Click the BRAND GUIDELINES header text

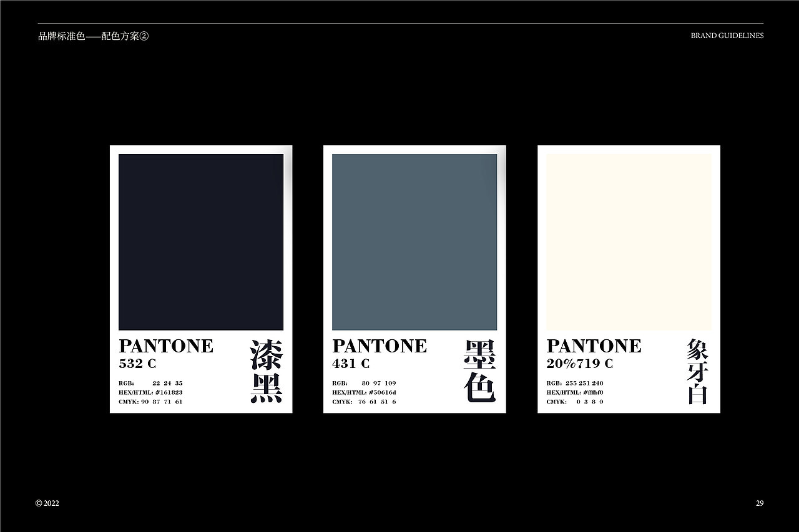[x=727, y=36]
